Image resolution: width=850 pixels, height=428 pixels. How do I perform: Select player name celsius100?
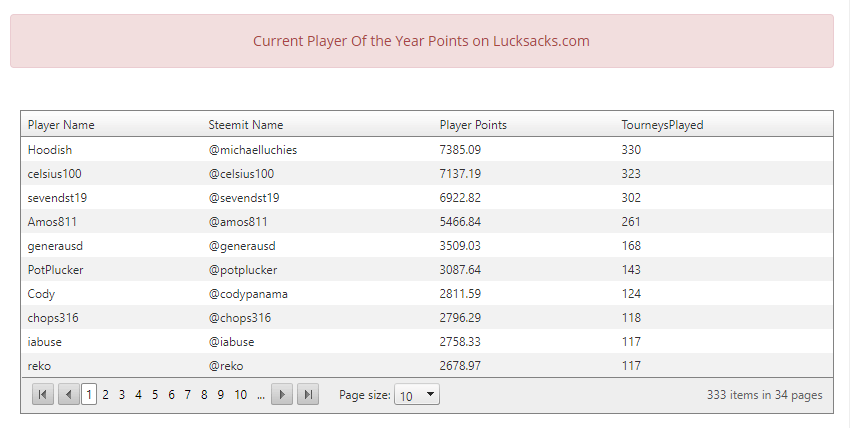[x=55, y=173]
